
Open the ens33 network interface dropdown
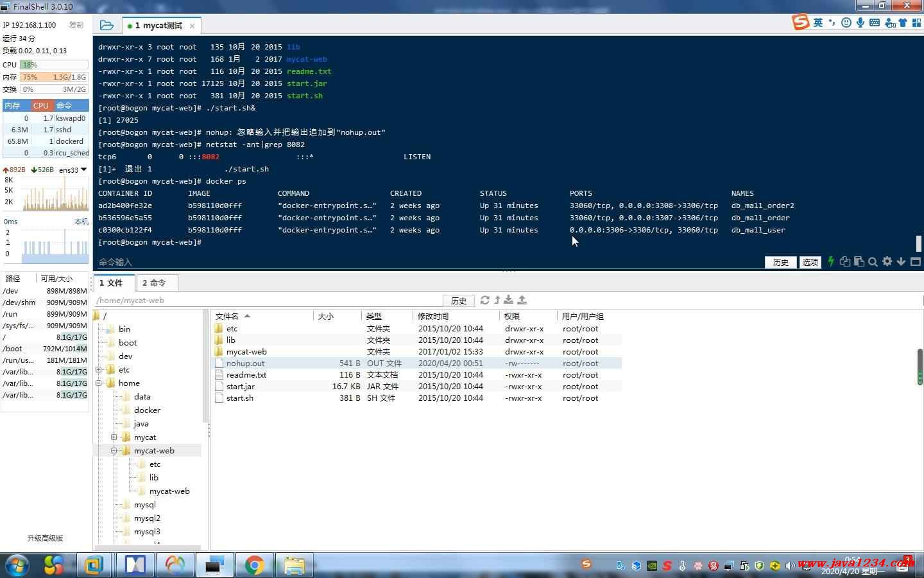coord(84,170)
